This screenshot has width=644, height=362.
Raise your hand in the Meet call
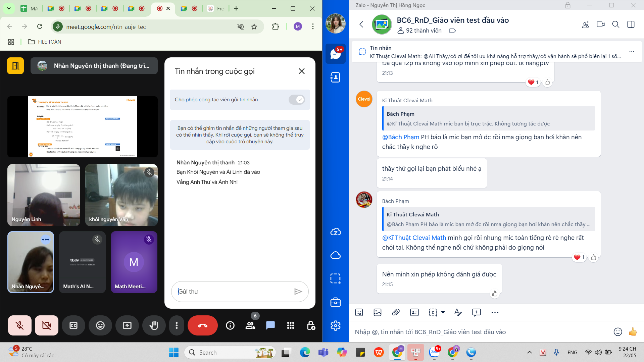tap(154, 325)
